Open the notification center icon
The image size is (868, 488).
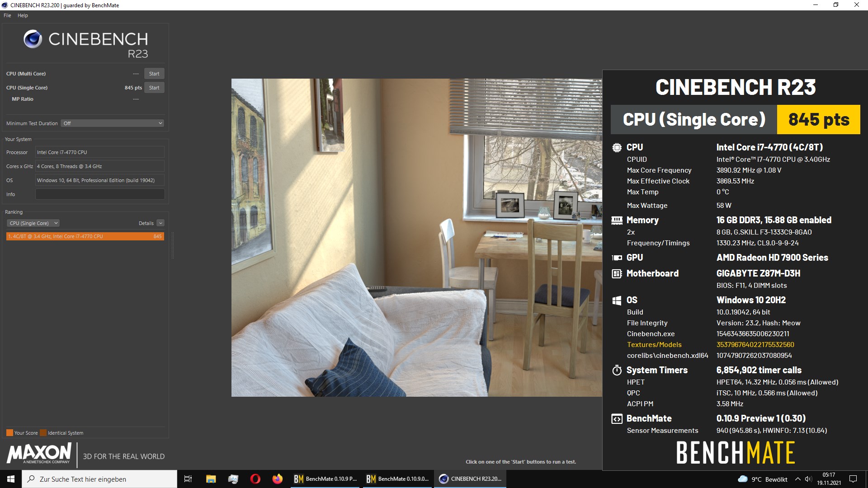pos(853,479)
